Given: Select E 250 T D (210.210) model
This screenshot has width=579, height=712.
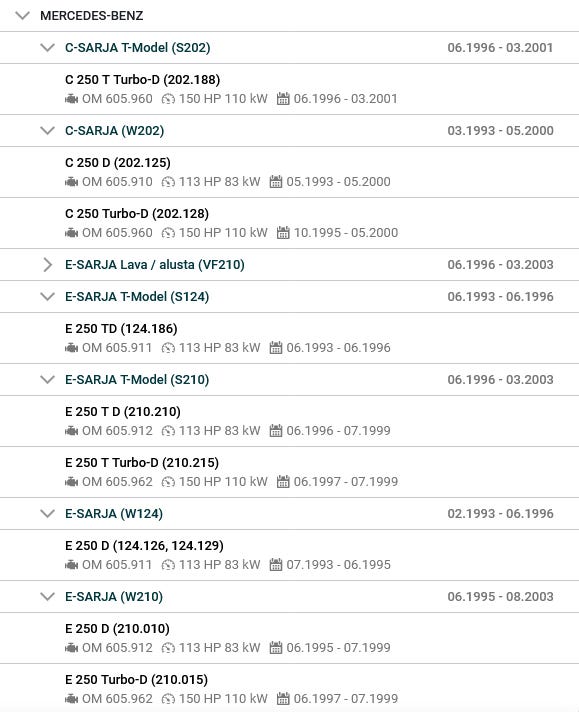Looking at the screenshot, I should click(289, 421).
